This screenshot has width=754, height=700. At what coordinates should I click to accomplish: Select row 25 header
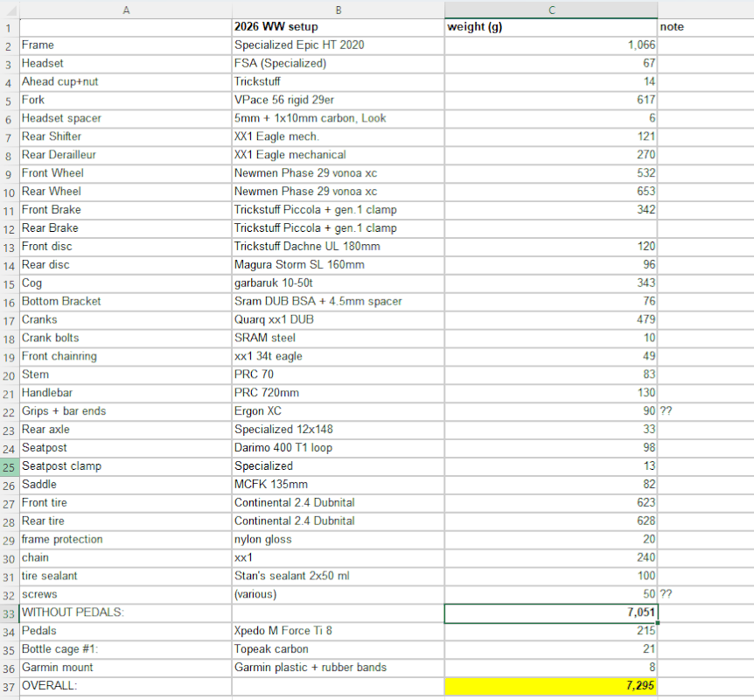coord(9,466)
